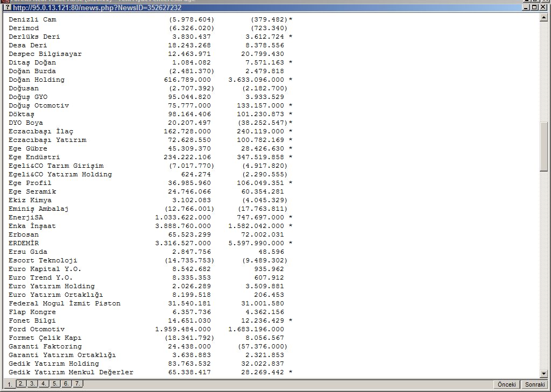Screen dimensions: 551x392
Task: Select the Euro Trend Y.O. row name
Action: 41,277
